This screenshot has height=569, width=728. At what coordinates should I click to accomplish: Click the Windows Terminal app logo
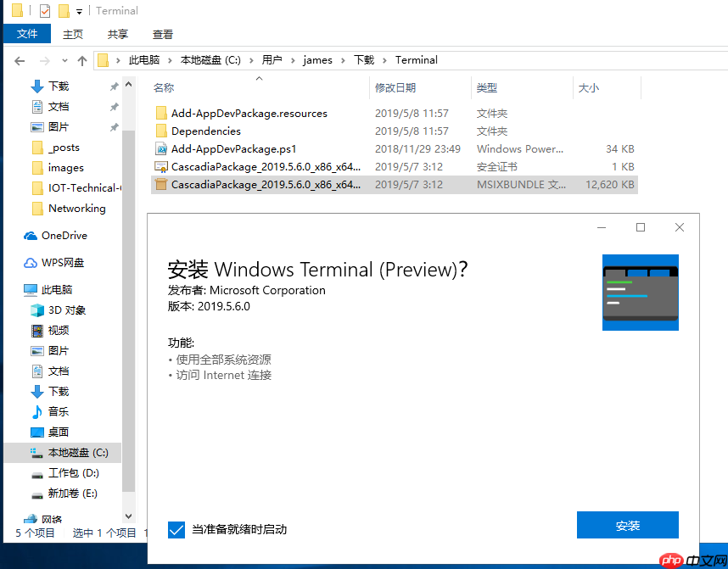[641, 293]
